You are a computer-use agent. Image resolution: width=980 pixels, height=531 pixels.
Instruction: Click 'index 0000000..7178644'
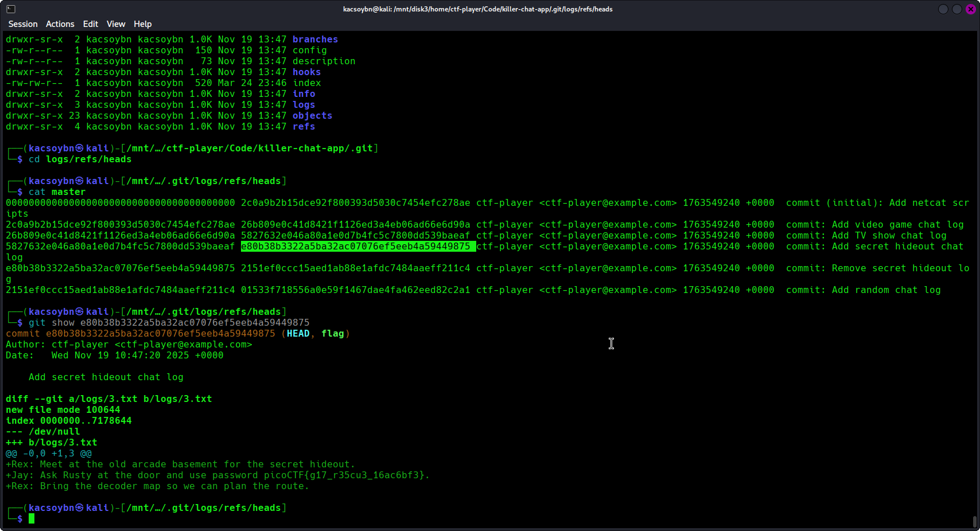[x=69, y=421]
